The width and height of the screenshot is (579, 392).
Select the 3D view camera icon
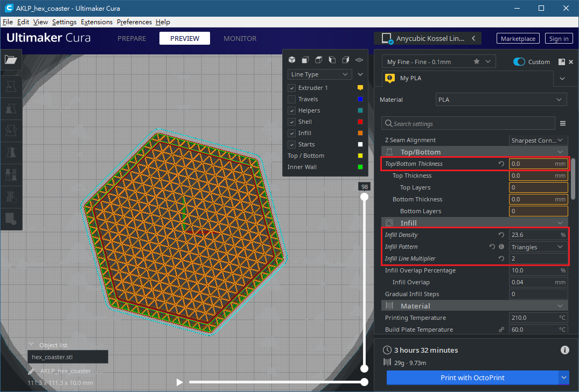click(292, 60)
